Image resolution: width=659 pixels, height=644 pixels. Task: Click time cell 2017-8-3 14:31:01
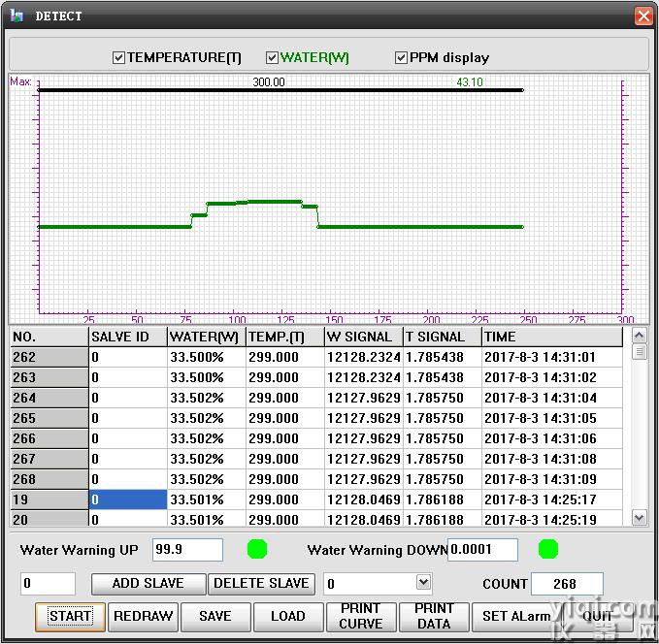[x=552, y=357]
